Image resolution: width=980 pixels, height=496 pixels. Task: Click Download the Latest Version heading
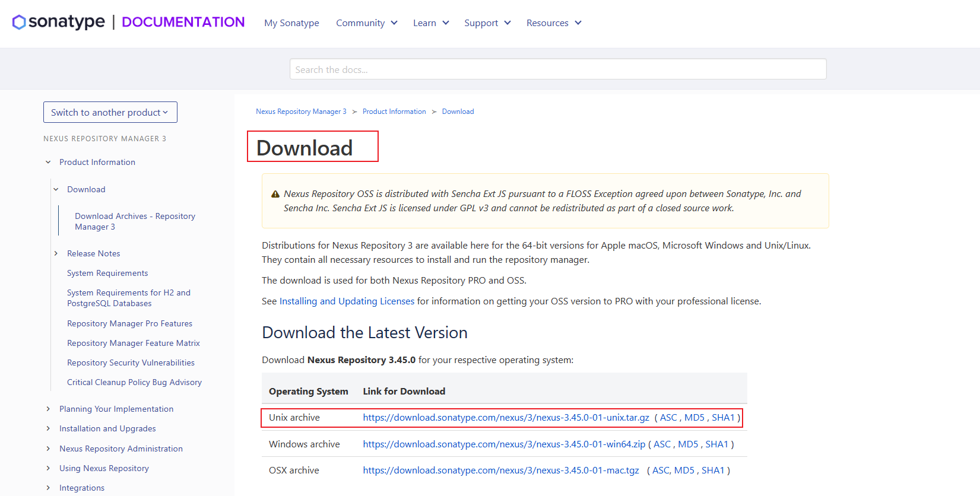coord(364,333)
